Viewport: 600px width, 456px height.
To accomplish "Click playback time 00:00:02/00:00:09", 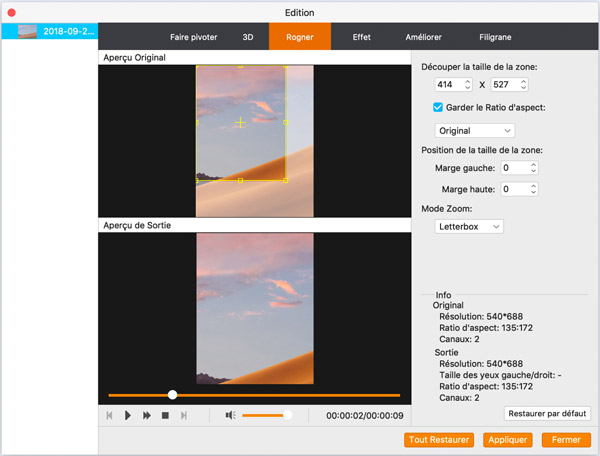I will click(365, 416).
